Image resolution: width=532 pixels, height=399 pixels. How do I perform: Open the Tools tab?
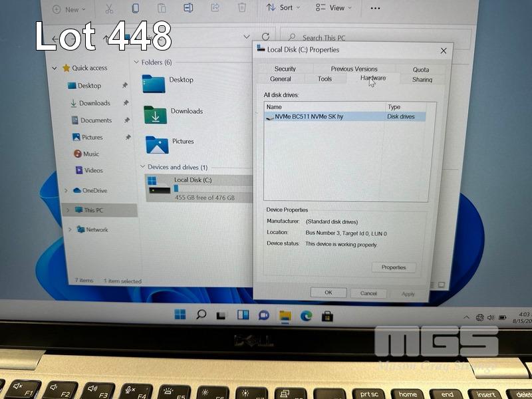[x=325, y=79]
